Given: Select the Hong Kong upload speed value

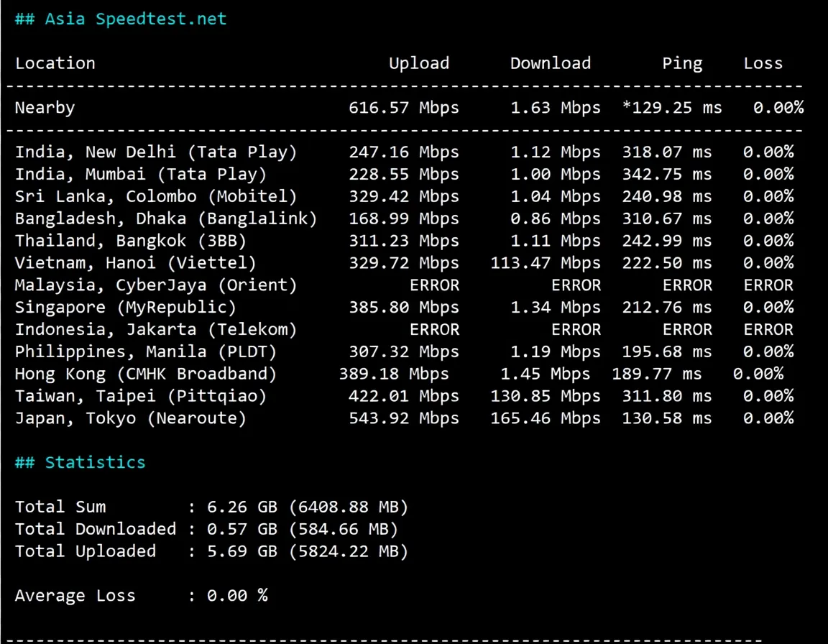Looking at the screenshot, I should (x=393, y=374).
